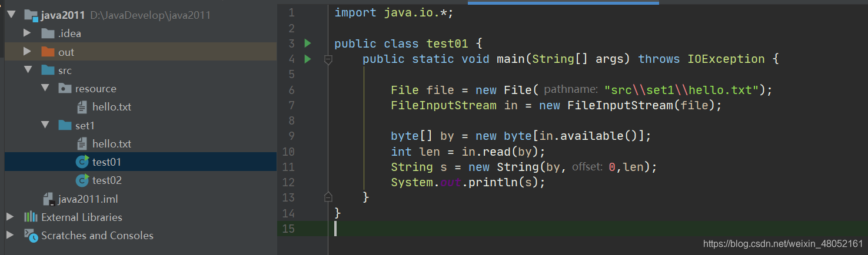Viewport: 868px width, 255px height.
Task: Click hello.txt file icon under set1
Action: 82,143
